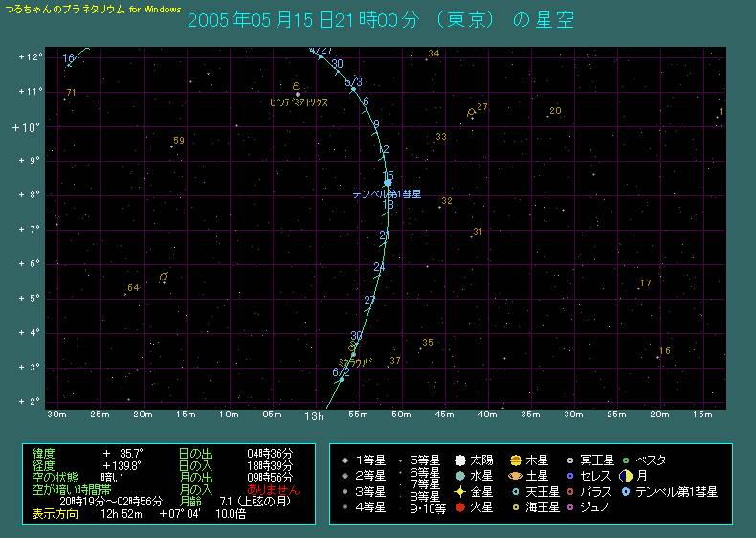
Task: Click the Tempel 1 comet legend icon
Action: click(x=625, y=491)
